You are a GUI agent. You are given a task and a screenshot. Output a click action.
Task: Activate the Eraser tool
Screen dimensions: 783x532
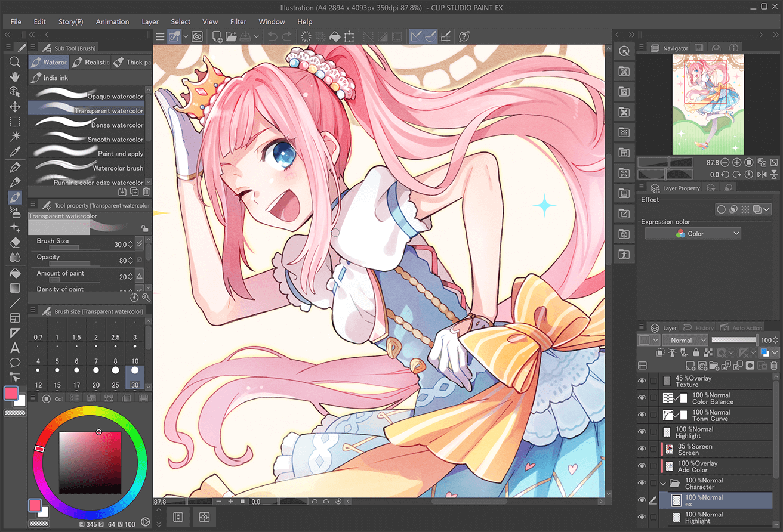click(x=15, y=242)
